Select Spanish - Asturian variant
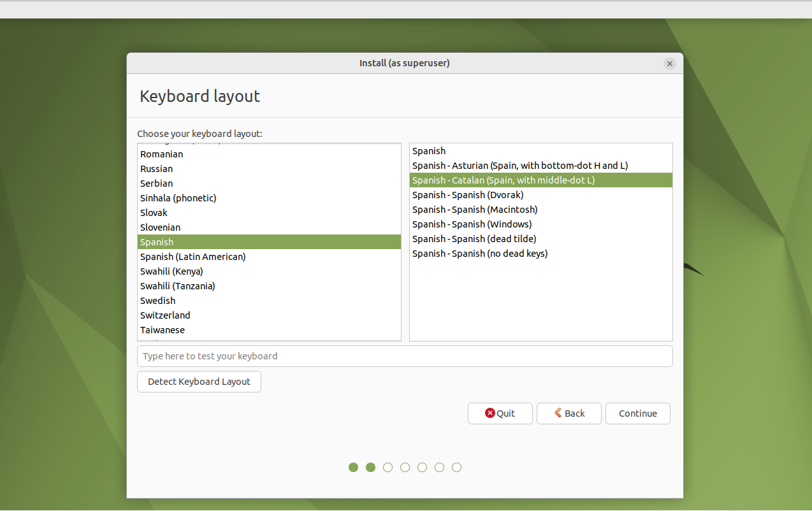Image resolution: width=812 pixels, height=511 pixels. click(520, 166)
